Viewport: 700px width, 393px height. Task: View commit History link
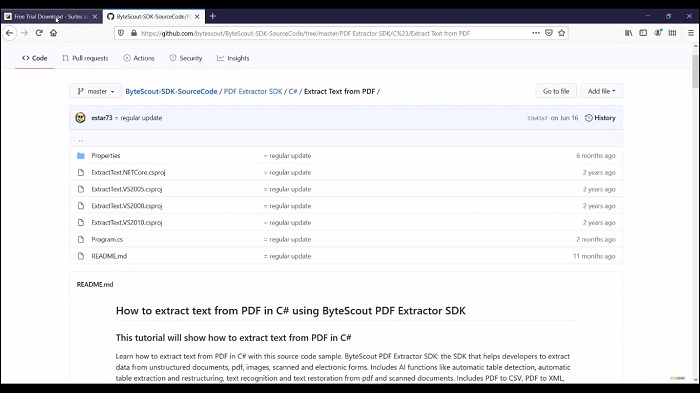pyautogui.click(x=600, y=118)
